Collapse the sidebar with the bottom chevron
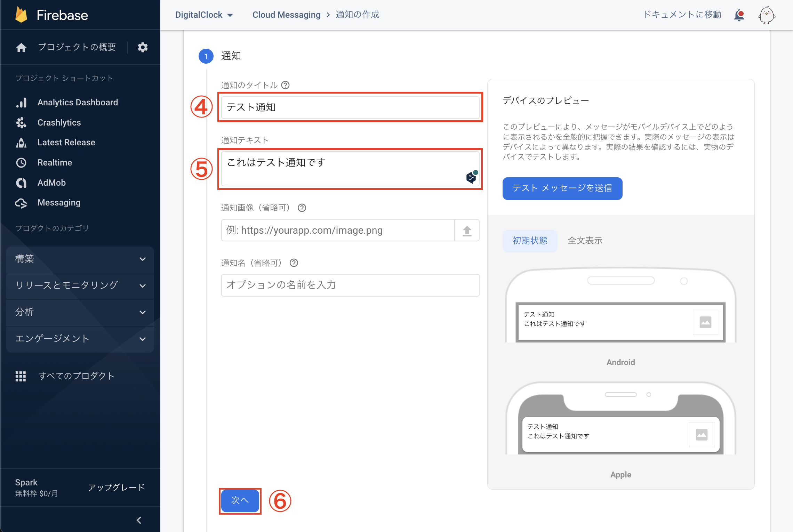The height and width of the screenshot is (532, 793). pyautogui.click(x=139, y=520)
